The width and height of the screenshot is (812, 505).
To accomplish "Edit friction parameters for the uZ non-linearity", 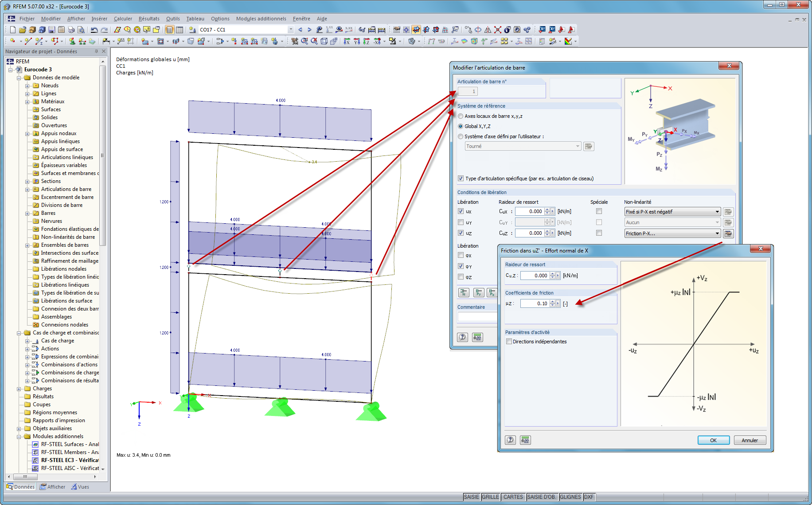I will (x=728, y=233).
